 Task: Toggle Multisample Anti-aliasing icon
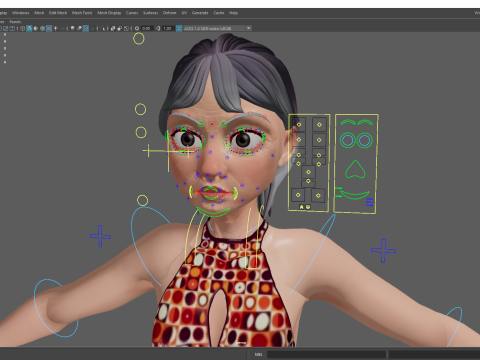tap(86, 28)
